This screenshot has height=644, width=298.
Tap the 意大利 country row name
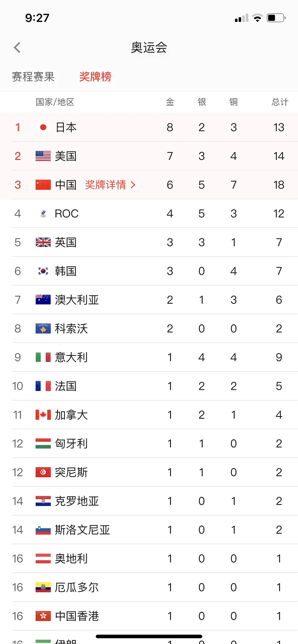(x=71, y=357)
